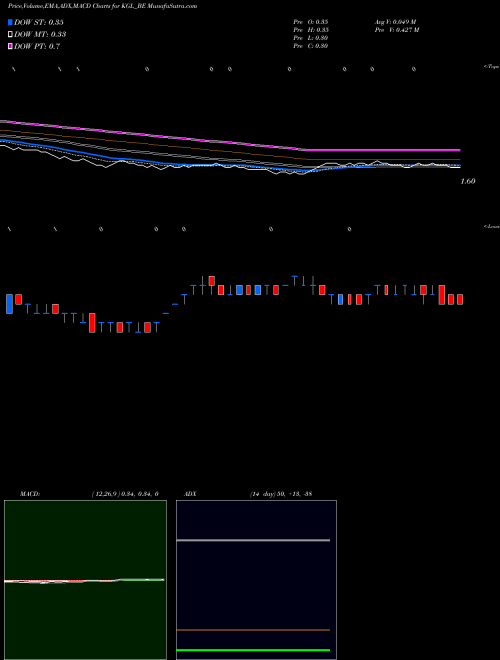Select the 'DOW MT: 0.33' legend label
Screen dimensions: 500x660
[x=40, y=35]
